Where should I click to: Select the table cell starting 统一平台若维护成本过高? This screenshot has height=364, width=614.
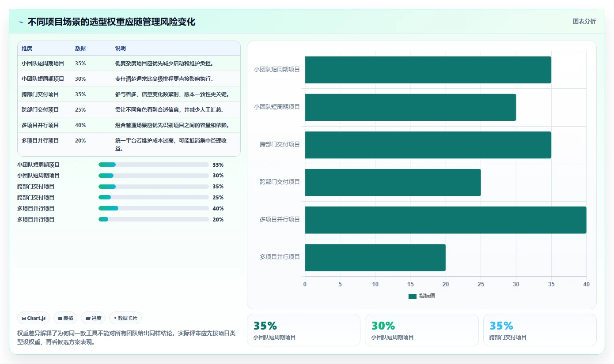[171, 144]
